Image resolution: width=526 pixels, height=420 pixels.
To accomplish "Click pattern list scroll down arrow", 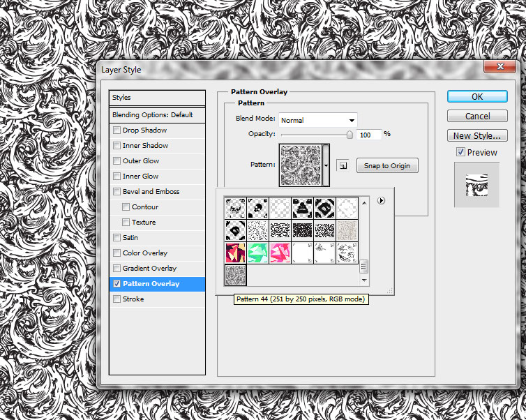I will pos(364,280).
